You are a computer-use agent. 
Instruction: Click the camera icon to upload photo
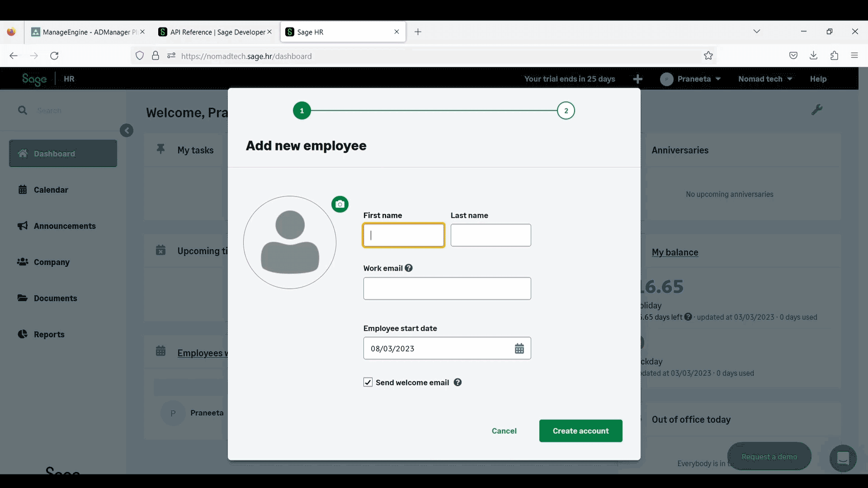click(340, 204)
